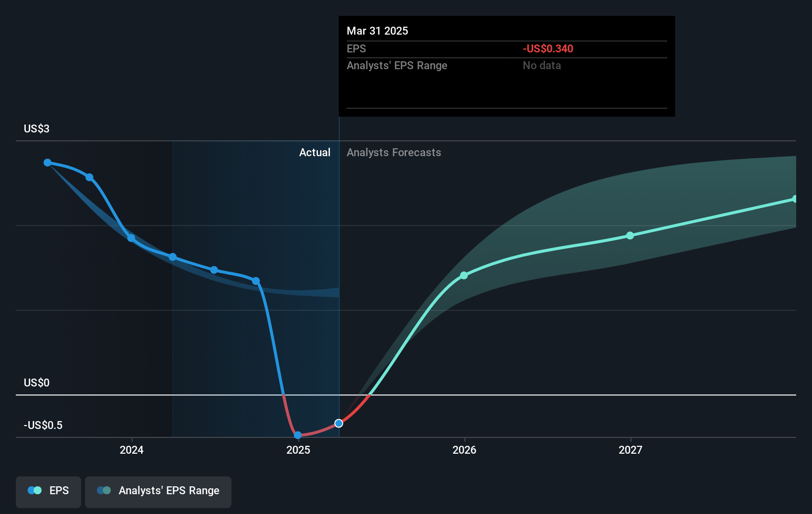Toggle the EPS legend button
This screenshot has width=812, height=514.
point(48,492)
